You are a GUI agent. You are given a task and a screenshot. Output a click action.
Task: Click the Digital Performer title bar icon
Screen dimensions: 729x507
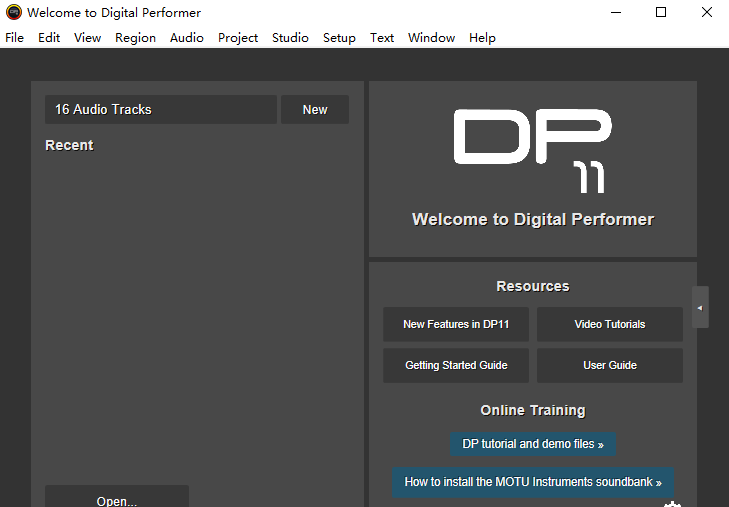[x=13, y=12]
